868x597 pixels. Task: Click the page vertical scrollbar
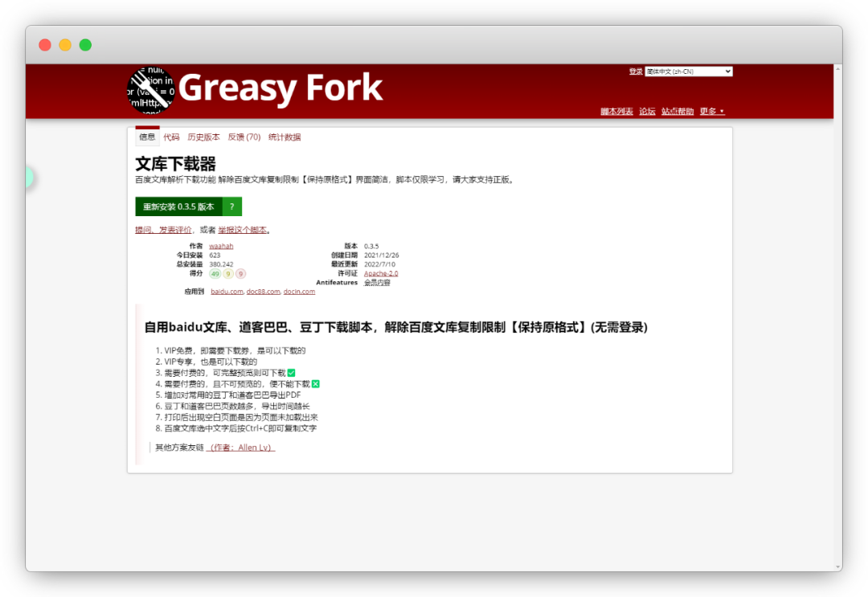[x=838, y=317]
